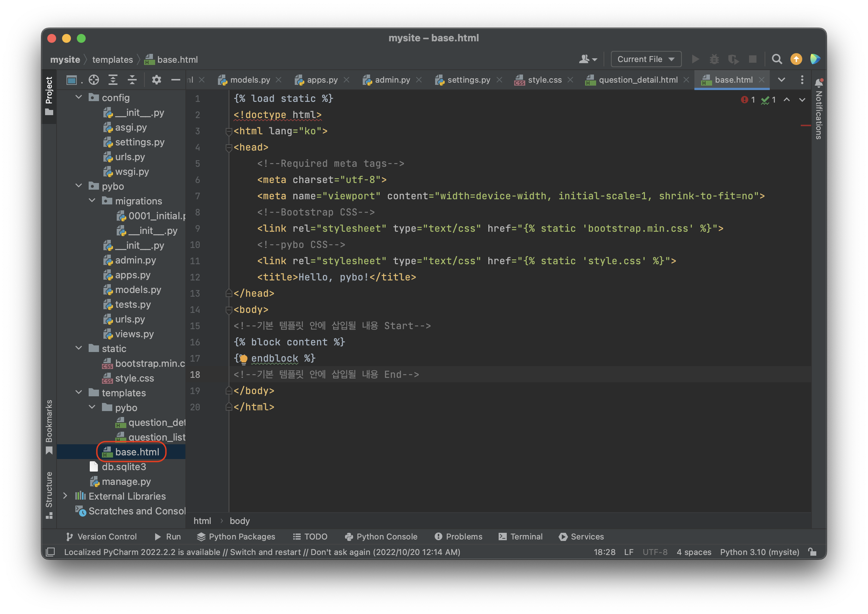
Task: Click the Select Opened File crosshair icon
Action: (x=94, y=80)
